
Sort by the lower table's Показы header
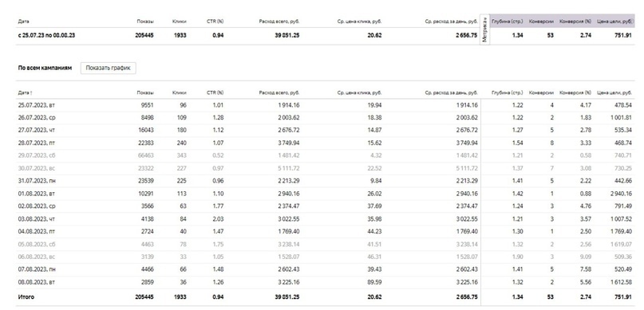145,92
